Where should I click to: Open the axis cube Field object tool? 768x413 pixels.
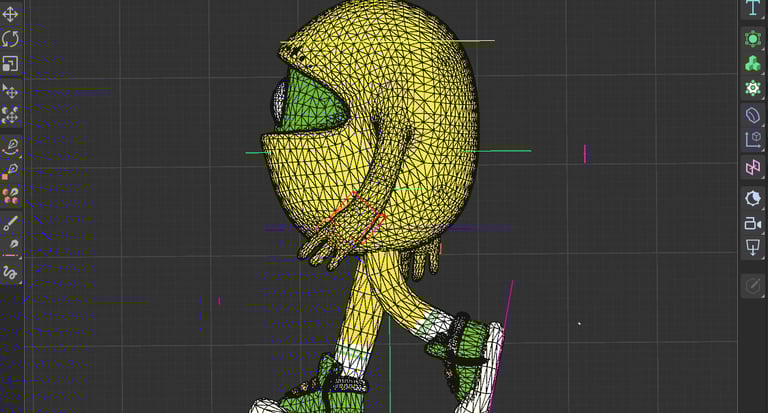pyautogui.click(x=753, y=140)
